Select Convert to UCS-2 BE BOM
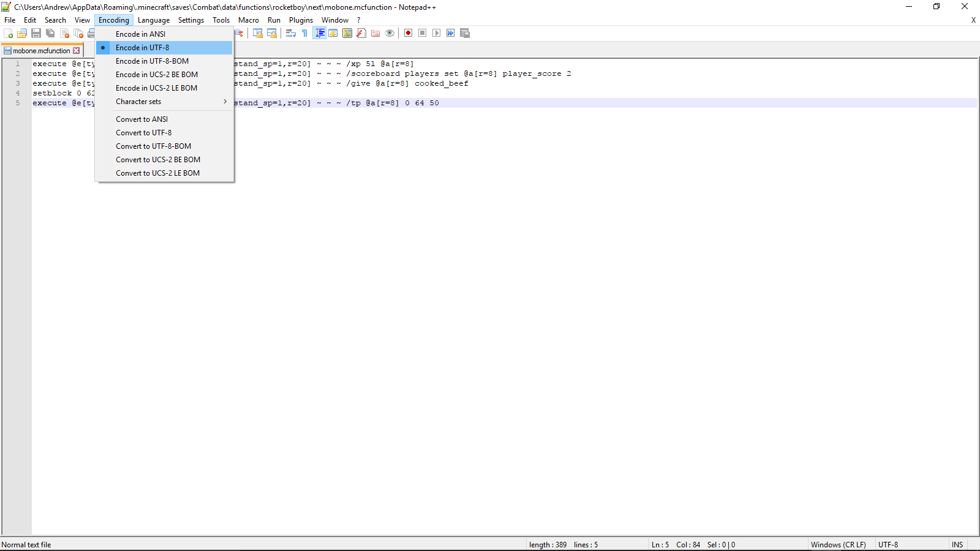 click(164, 160)
